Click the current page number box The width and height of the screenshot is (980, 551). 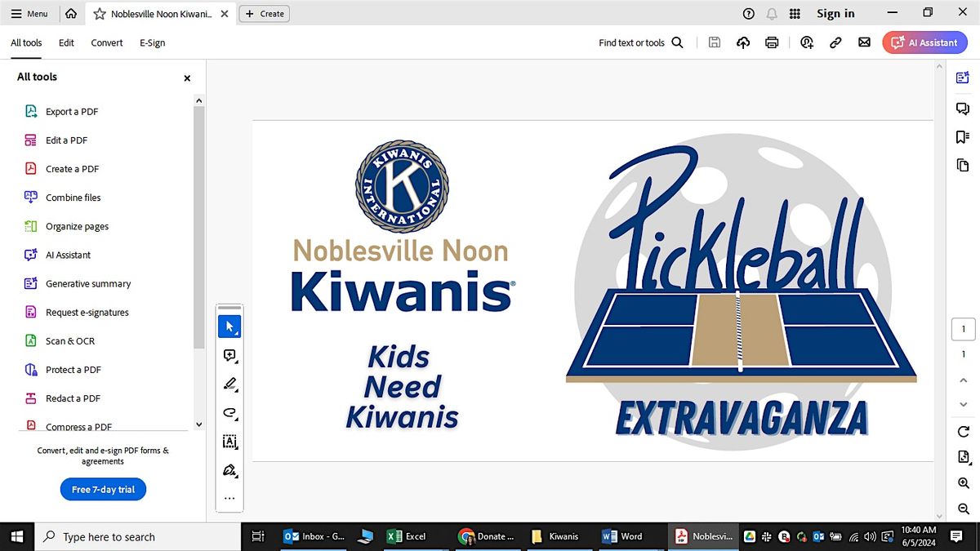click(964, 329)
